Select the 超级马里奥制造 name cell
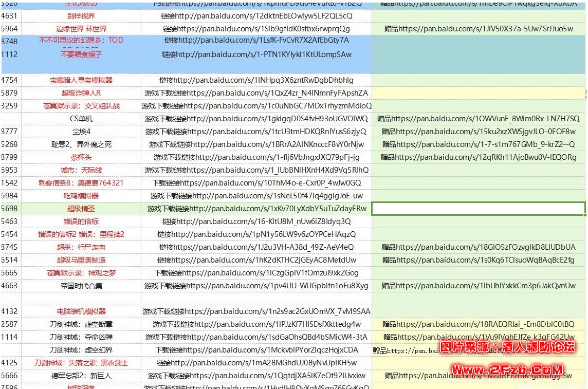Image resolution: width=588 pixels, height=389 pixels. click(81, 260)
